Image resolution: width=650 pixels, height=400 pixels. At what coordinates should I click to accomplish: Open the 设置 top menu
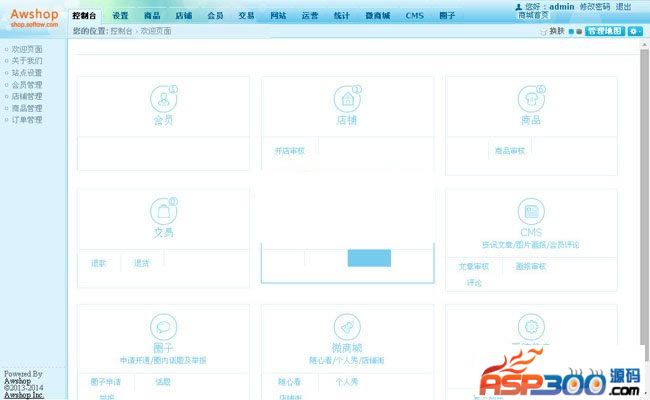pos(120,16)
